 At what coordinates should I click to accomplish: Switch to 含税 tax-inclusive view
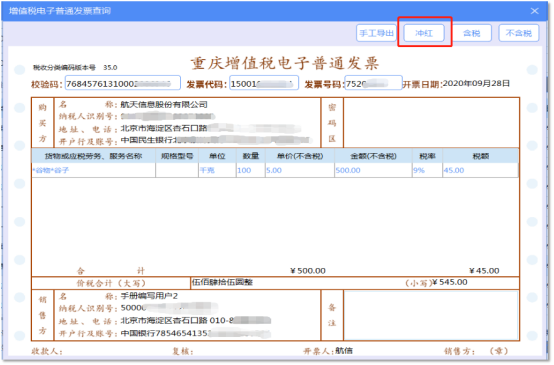pyautogui.click(x=472, y=33)
